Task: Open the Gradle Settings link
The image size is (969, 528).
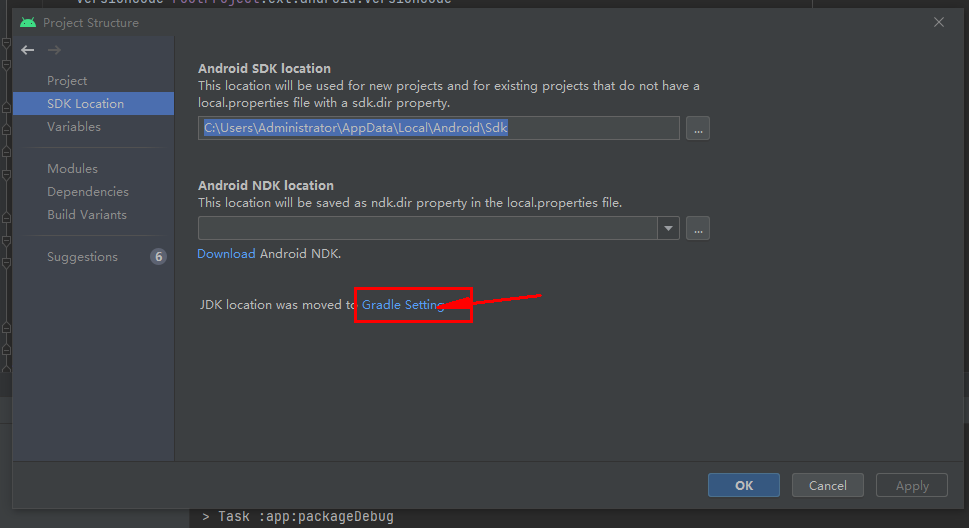Action: 403,305
